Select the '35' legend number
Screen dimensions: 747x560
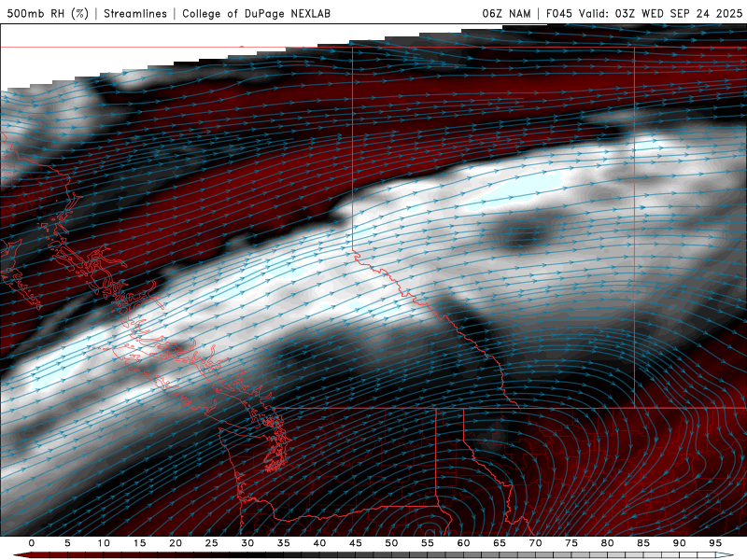[x=283, y=543]
